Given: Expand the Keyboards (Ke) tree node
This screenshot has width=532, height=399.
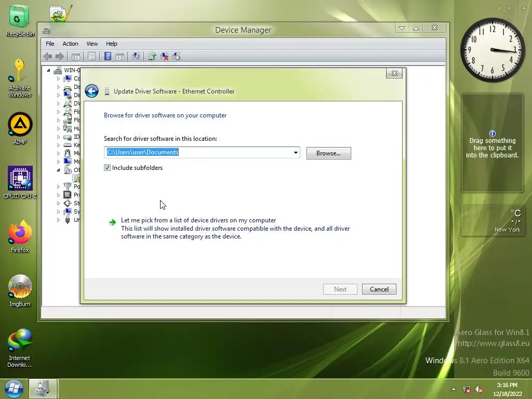Looking at the screenshot, I should (58, 145).
